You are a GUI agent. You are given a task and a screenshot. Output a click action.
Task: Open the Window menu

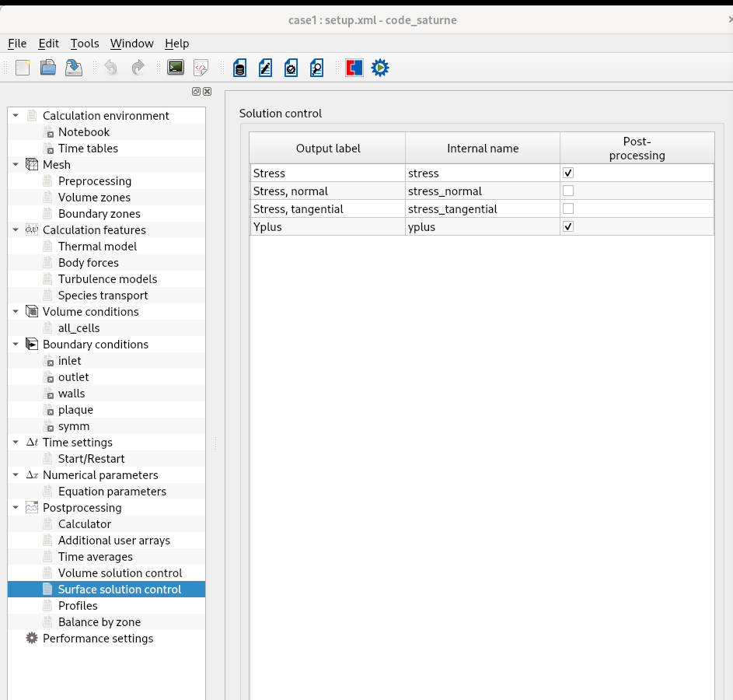point(131,44)
